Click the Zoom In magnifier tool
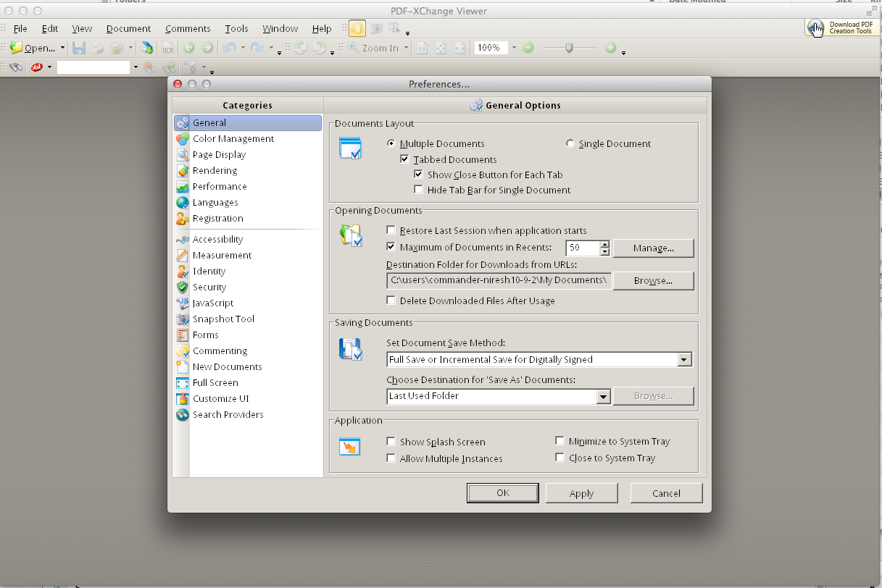 pyautogui.click(x=373, y=48)
